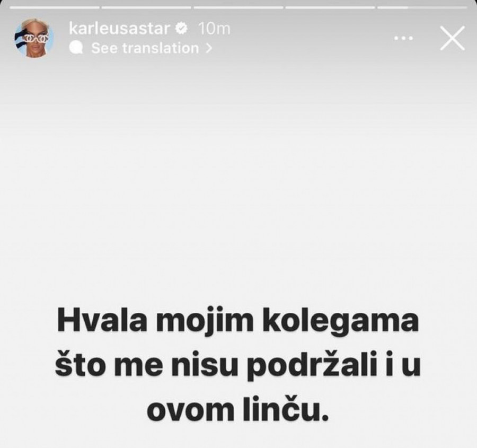Select the See translation link
477x448 pixels.
(x=145, y=48)
